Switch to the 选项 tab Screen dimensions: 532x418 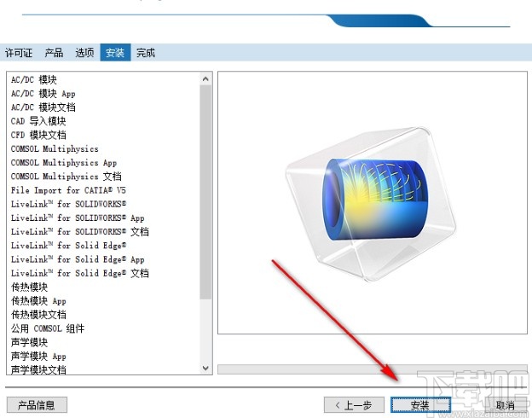tap(84, 53)
